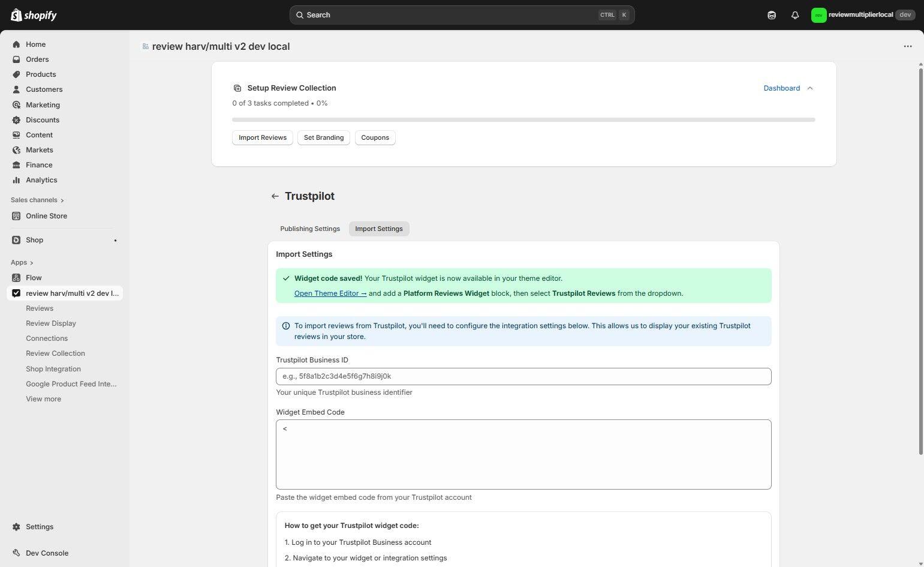The image size is (924, 567).
Task: Click the Dashboard link
Action: pyautogui.click(x=781, y=88)
